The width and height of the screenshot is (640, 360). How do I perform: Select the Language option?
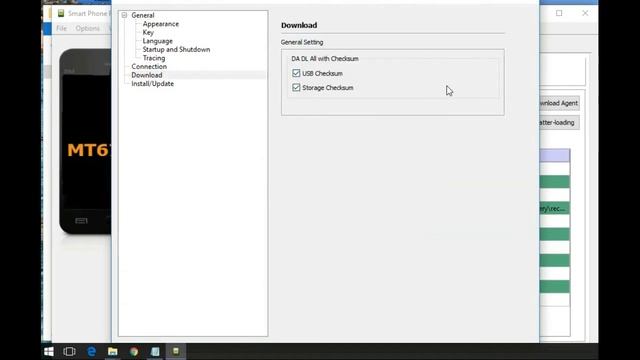click(158, 41)
